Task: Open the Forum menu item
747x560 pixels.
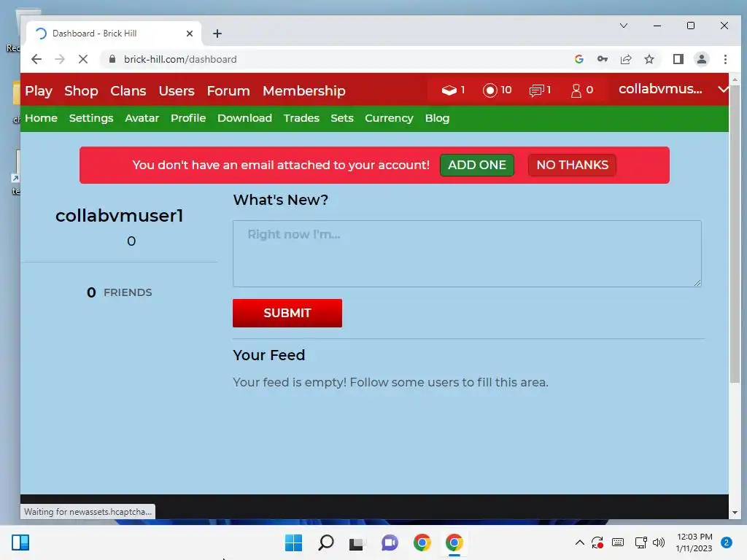Action: click(228, 90)
